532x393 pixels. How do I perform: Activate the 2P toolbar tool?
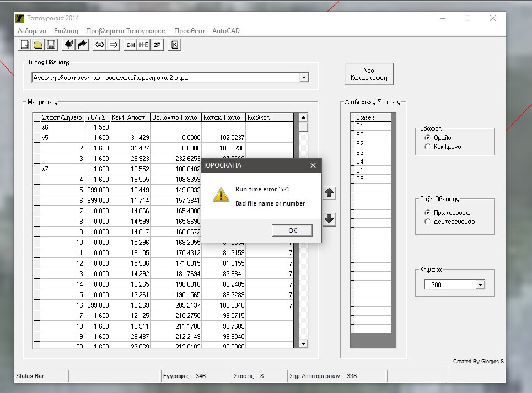pos(157,45)
